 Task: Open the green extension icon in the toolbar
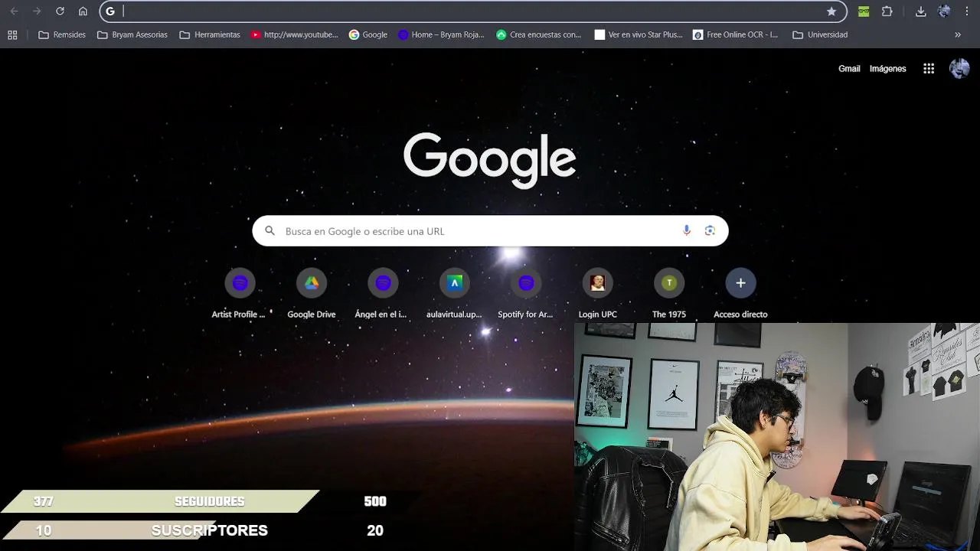864,11
